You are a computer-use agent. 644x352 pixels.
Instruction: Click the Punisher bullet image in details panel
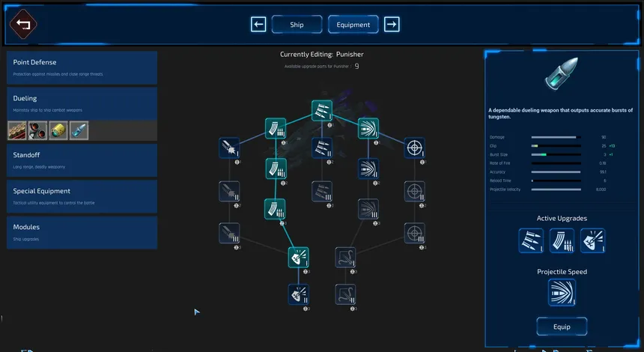click(x=562, y=74)
